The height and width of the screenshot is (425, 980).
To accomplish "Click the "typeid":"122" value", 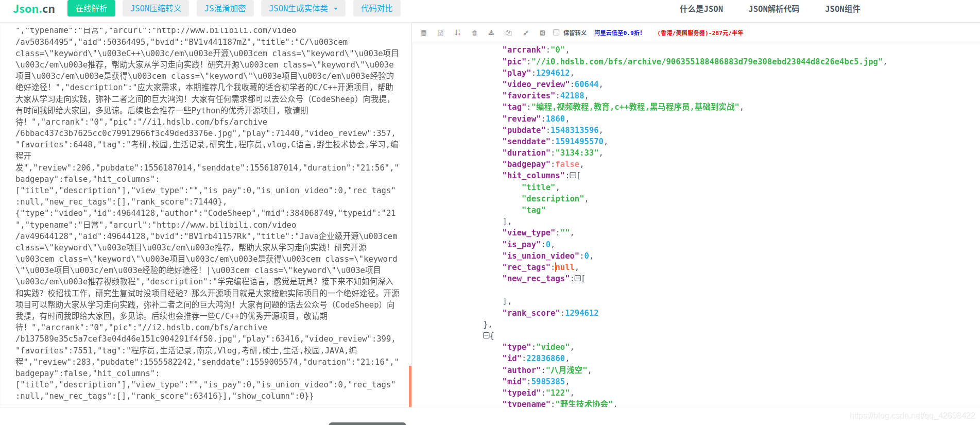I will pos(558,393).
